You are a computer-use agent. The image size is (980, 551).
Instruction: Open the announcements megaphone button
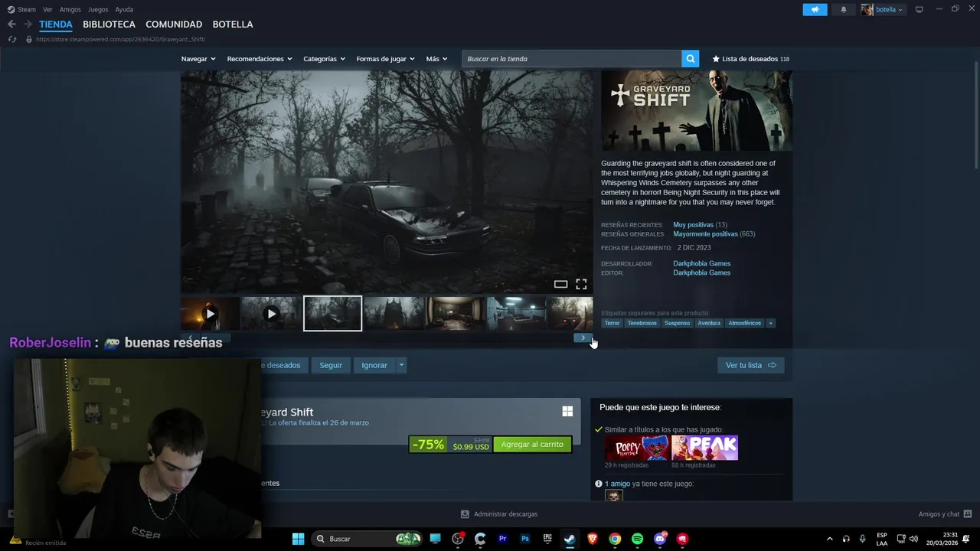(815, 9)
